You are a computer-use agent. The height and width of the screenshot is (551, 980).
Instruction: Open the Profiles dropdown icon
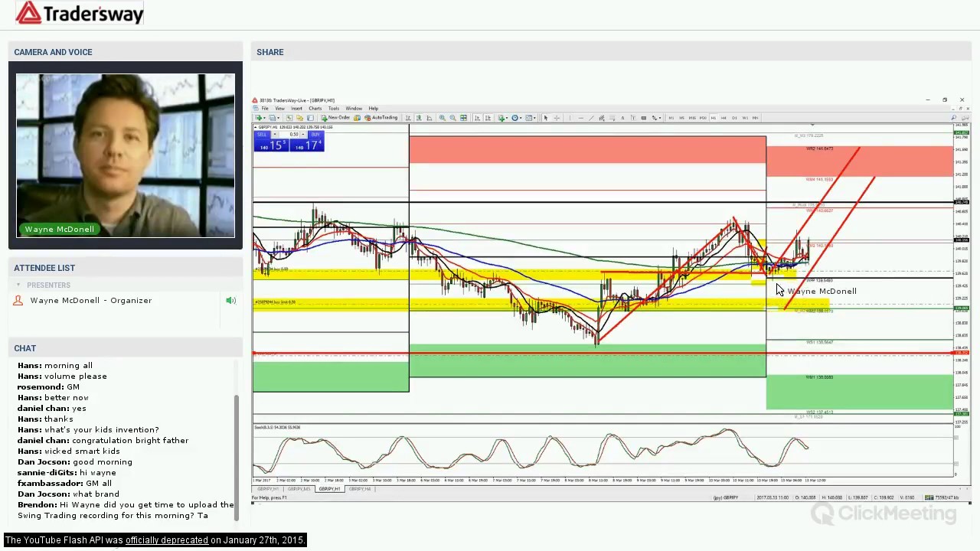point(273,117)
